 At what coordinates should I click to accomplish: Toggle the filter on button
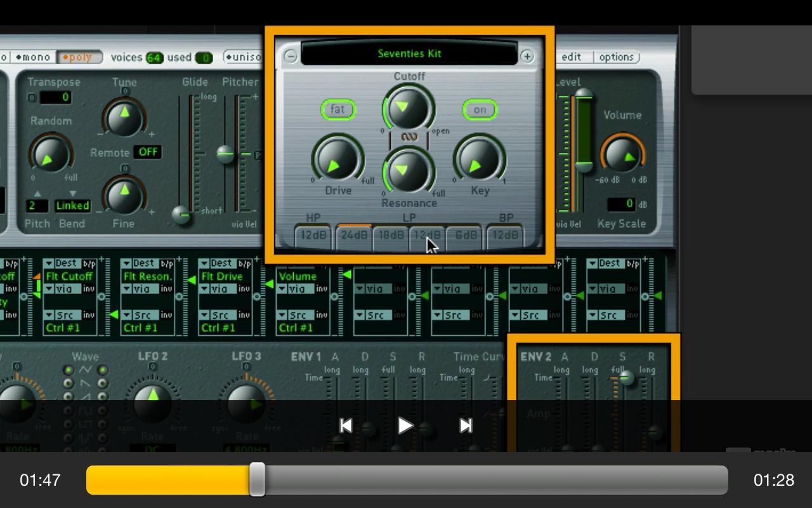pyautogui.click(x=480, y=109)
